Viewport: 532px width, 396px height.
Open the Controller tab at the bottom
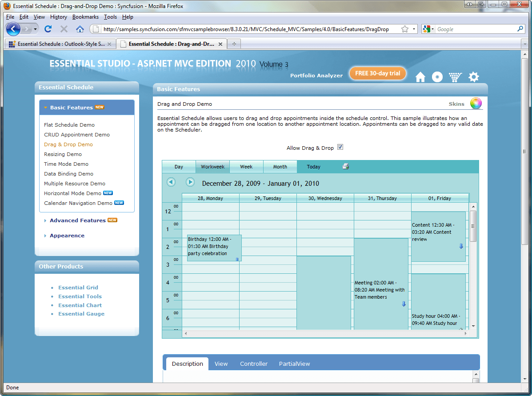click(253, 364)
